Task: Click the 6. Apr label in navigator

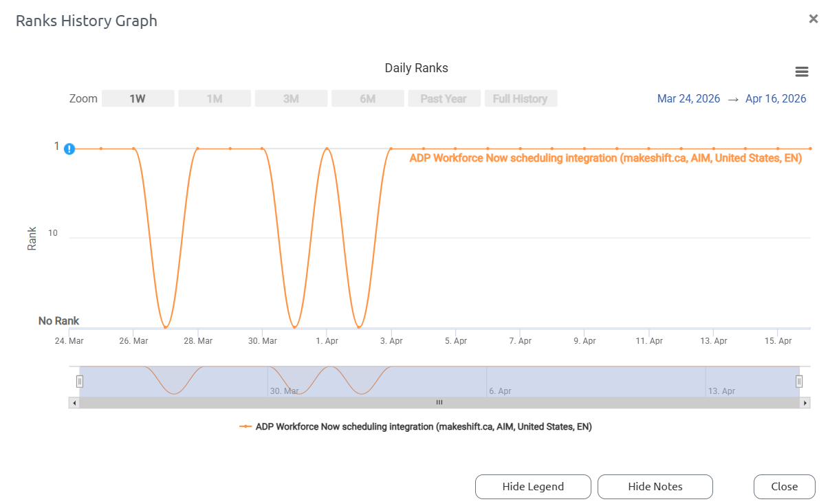Action: [x=500, y=391]
